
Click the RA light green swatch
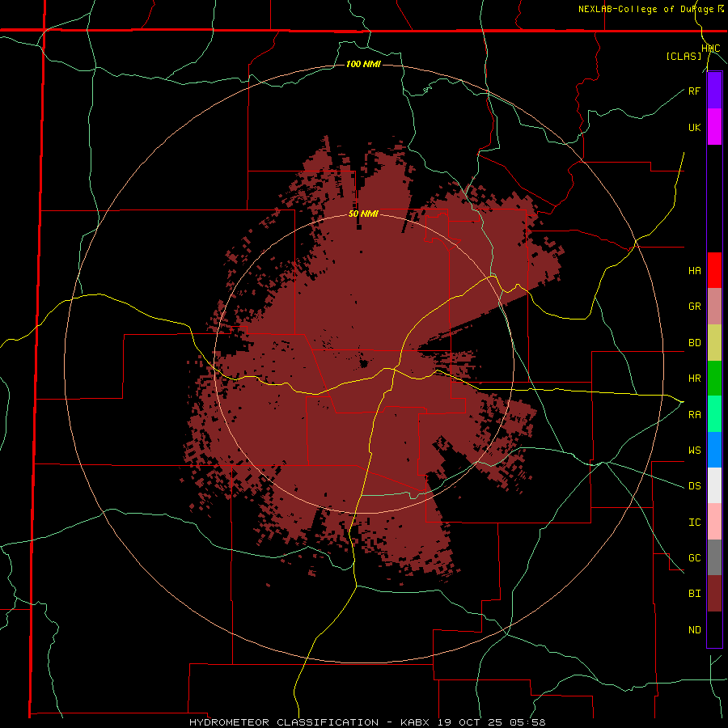(714, 414)
